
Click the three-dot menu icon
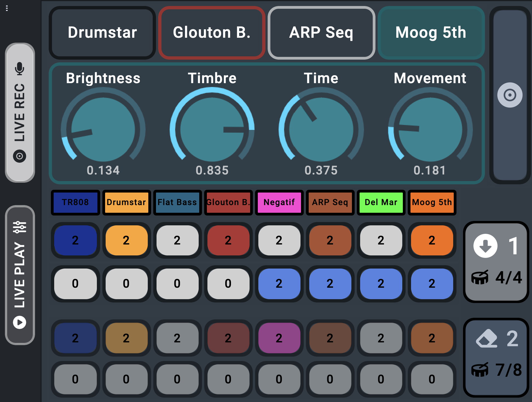pyautogui.click(x=7, y=8)
